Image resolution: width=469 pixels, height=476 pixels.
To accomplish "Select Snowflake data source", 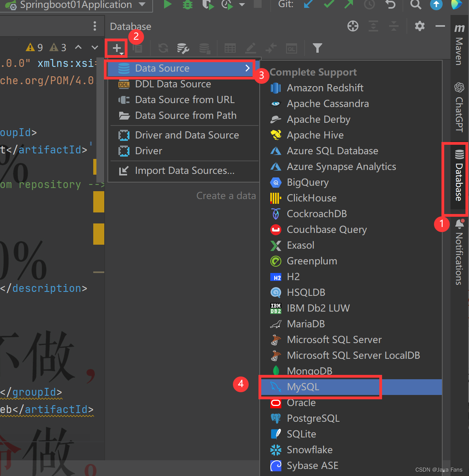I will [351, 450].
